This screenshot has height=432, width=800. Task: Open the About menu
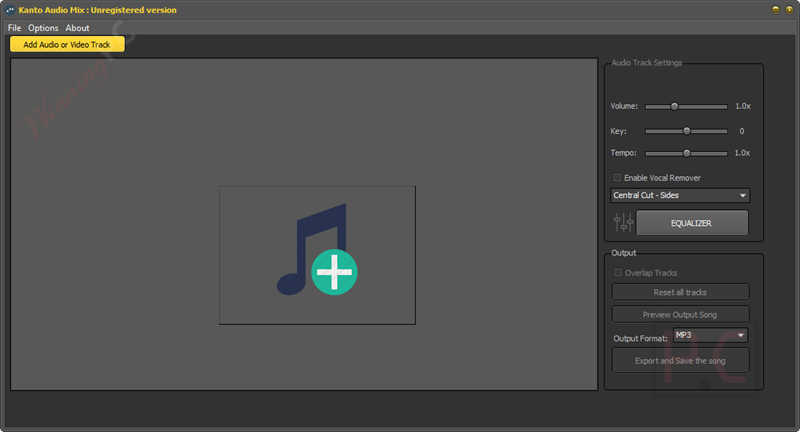77,28
